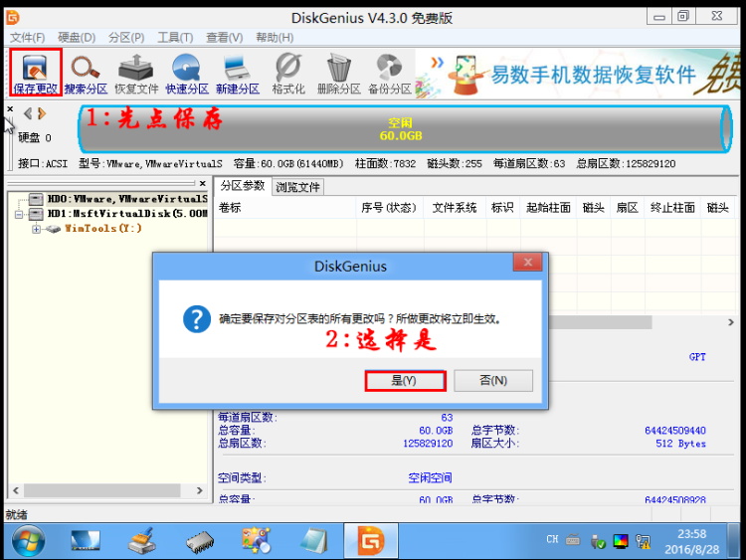The width and height of the screenshot is (746, 560).
Task: Open the 搜索分区 search partition tool
Action: tap(86, 74)
